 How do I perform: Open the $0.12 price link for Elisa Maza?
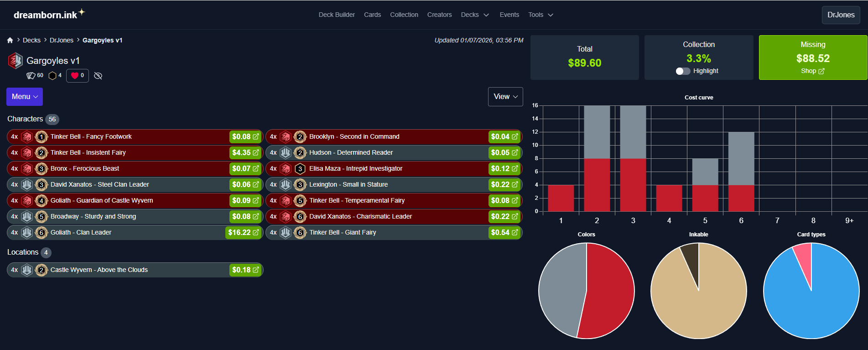(x=504, y=169)
